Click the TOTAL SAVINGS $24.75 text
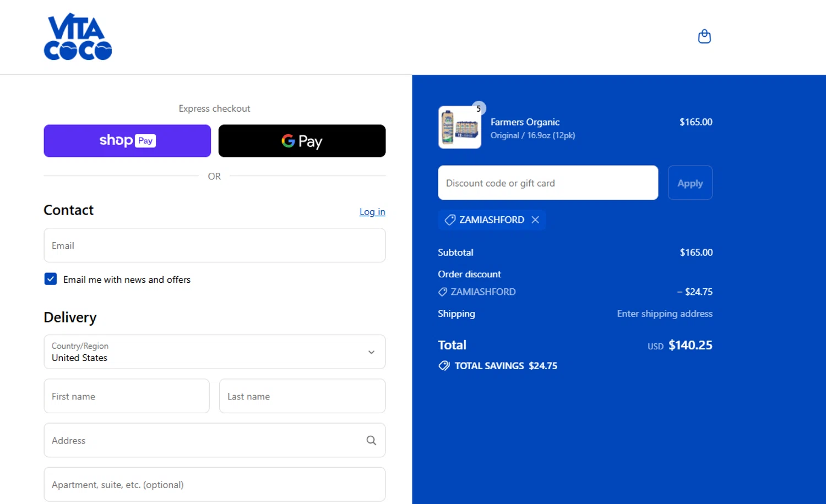Image resolution: width=826 pixels, height=504 pixels. coord(506,366)
